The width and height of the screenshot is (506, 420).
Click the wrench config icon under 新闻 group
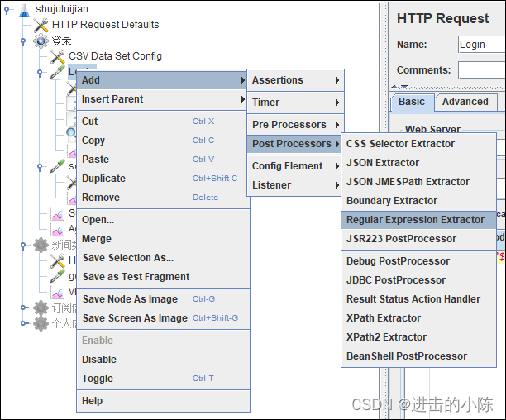click(57, 260)
